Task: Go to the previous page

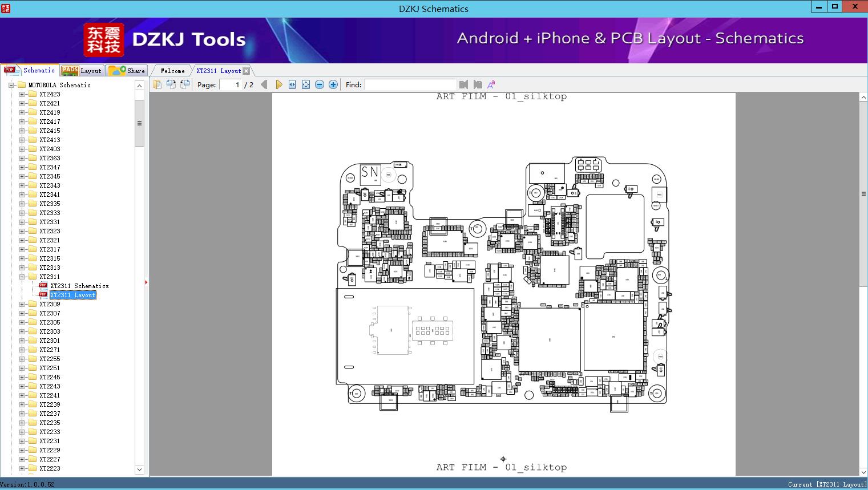Action: tap(264, 84)
